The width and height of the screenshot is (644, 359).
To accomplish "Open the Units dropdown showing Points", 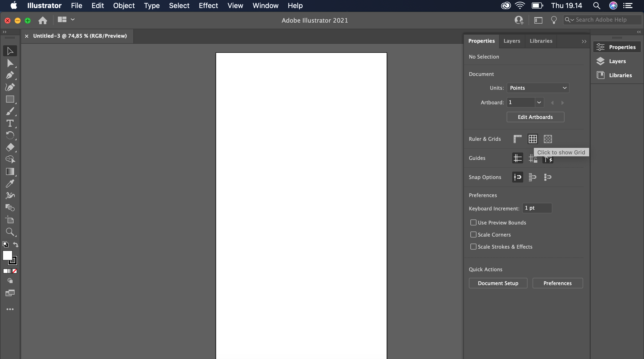I will pos(538,88).
